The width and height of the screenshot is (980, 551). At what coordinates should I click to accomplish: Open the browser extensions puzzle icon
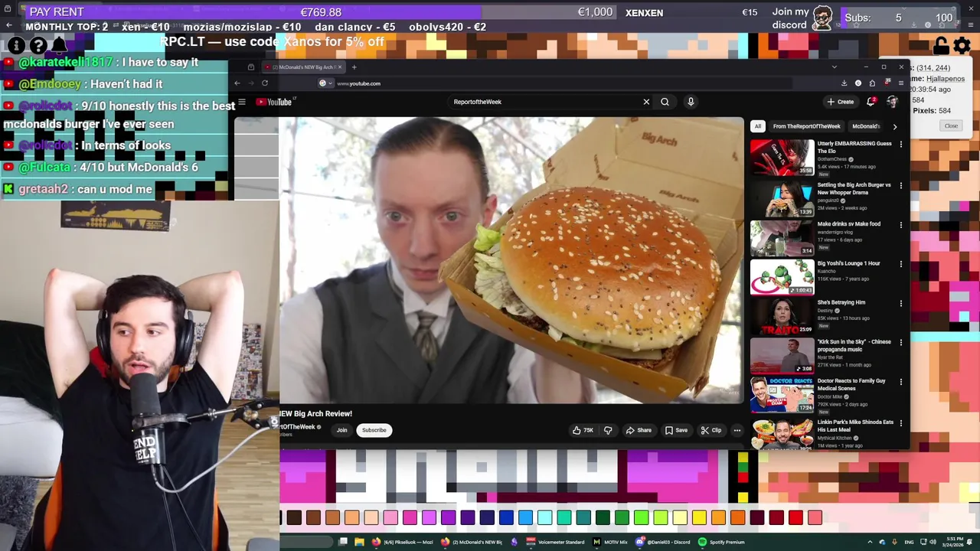872,83
